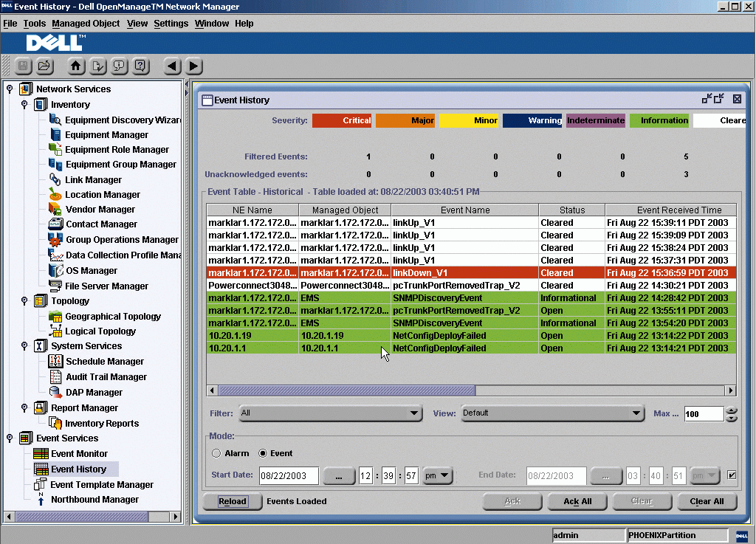Open the Filter dropdown
The height and width of the screenshot is (544, 756).
pyautogui.click(x=331, y=413)
